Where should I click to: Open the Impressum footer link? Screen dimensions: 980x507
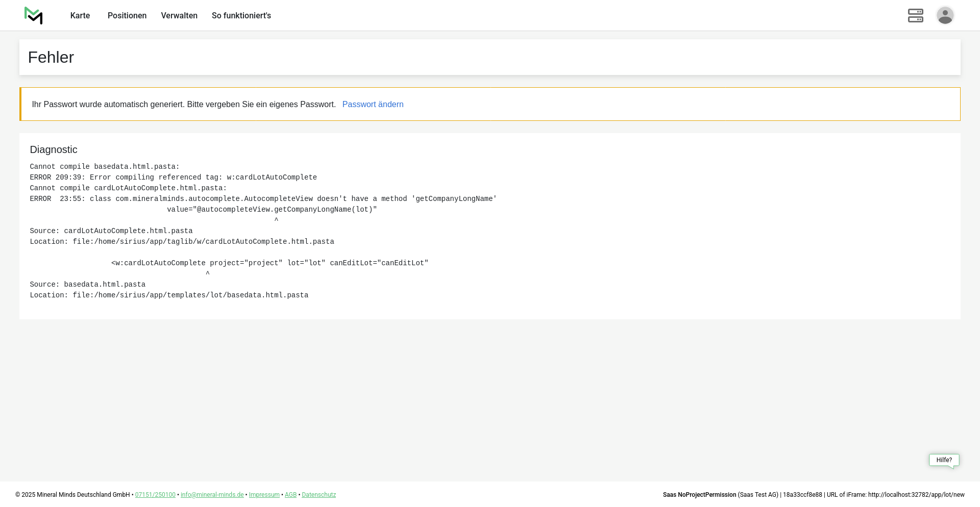point(264,495)
